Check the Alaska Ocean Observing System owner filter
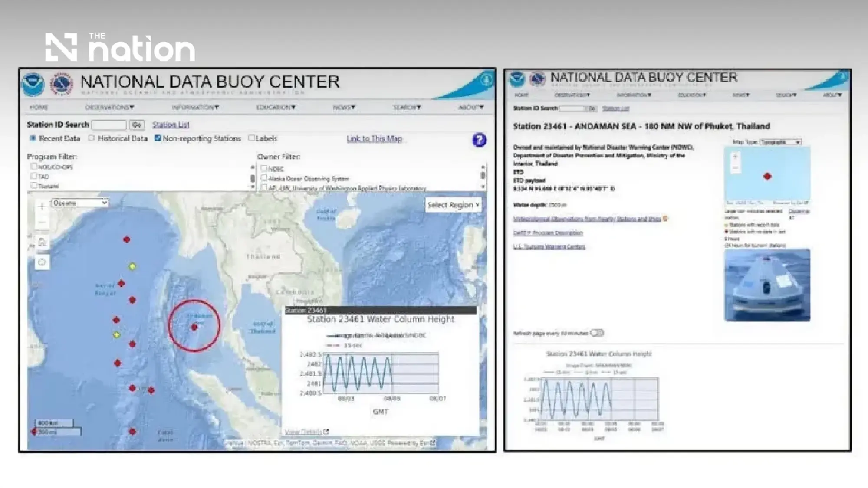Screen dimensions: 868x488 point(264,178)
